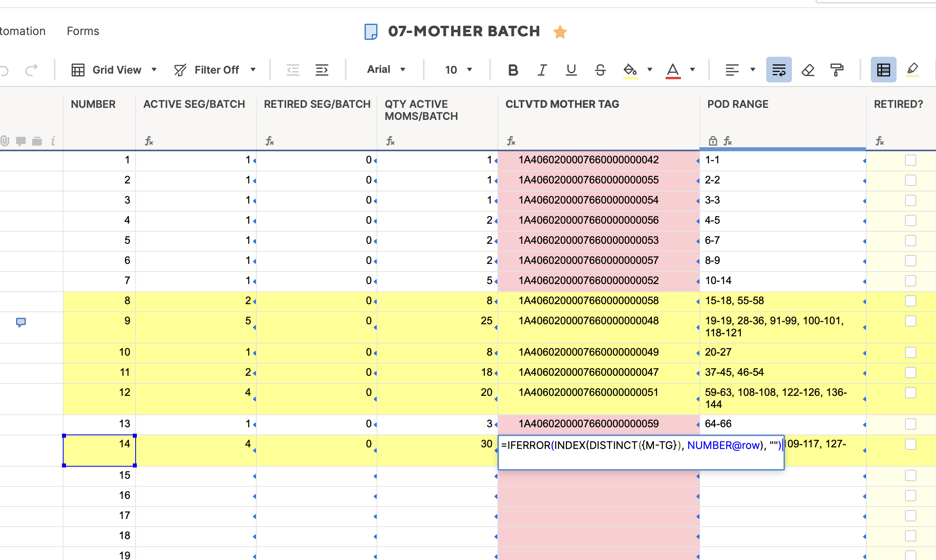Viewport: 936px width, 560px height.
Task: Check the RETIRED? box for row 2
Action: [x=911, y=180]
